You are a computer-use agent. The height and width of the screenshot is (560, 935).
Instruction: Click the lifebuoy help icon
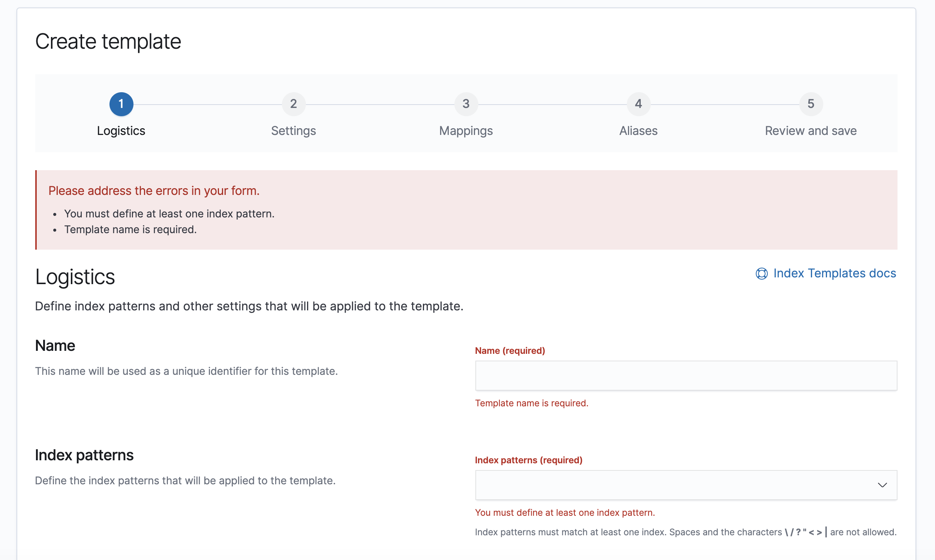point(761,274)
